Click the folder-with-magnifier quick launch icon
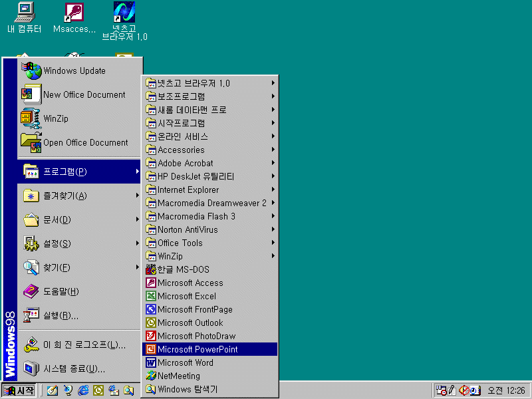The image size is (532, 399). point(129,391)
